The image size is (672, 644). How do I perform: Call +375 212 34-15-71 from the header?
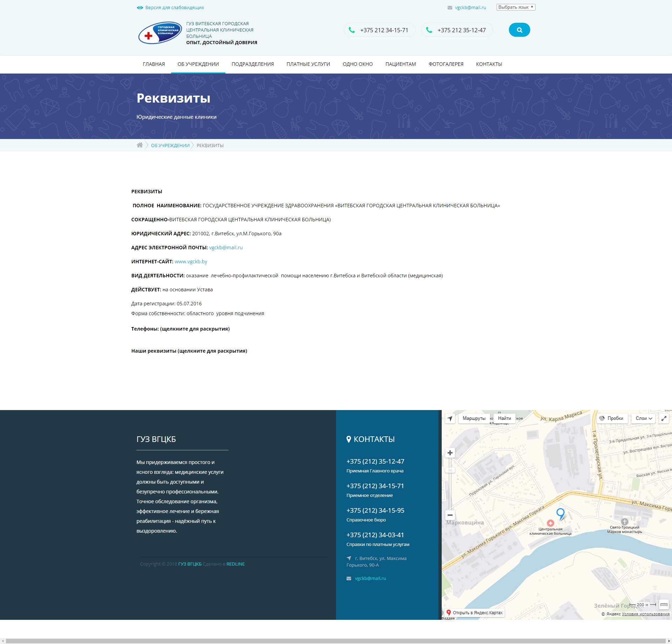384,30
